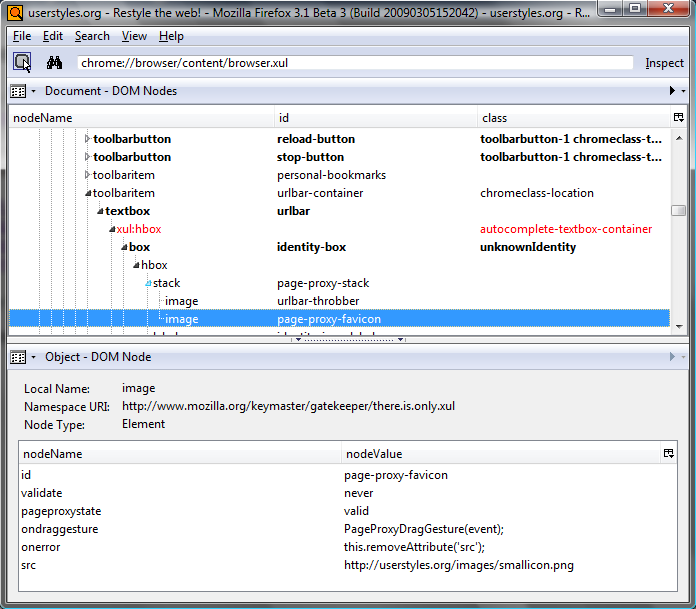
Task: Collapse the urlbar textbox node
Action: 100,211
